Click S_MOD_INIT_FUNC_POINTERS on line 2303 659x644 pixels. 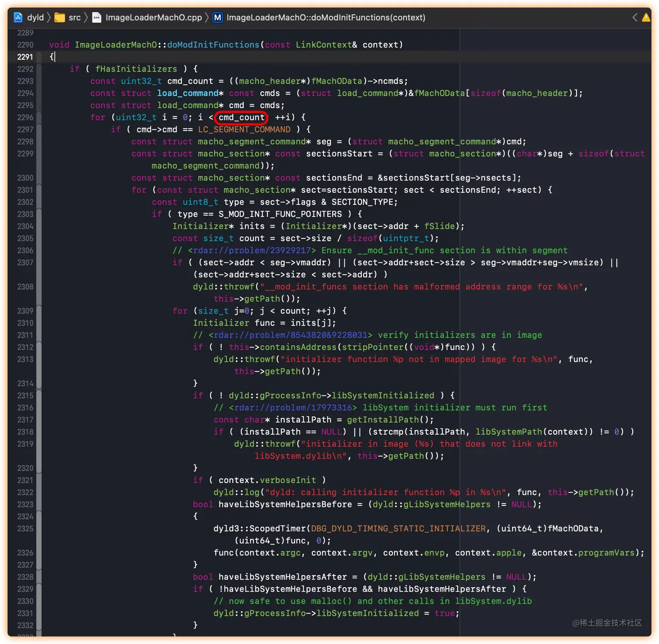(x=280, y=214)
